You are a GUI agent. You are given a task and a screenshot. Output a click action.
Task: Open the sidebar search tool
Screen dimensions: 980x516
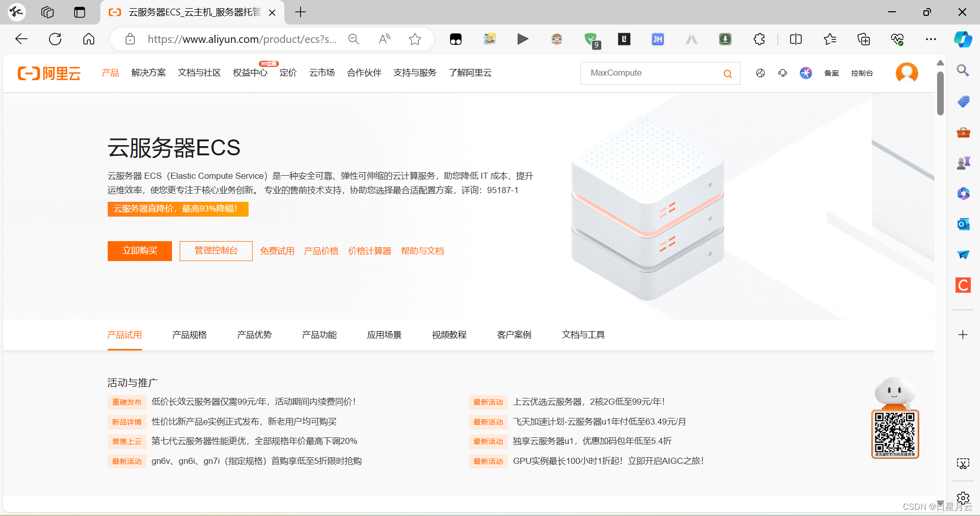963,71
